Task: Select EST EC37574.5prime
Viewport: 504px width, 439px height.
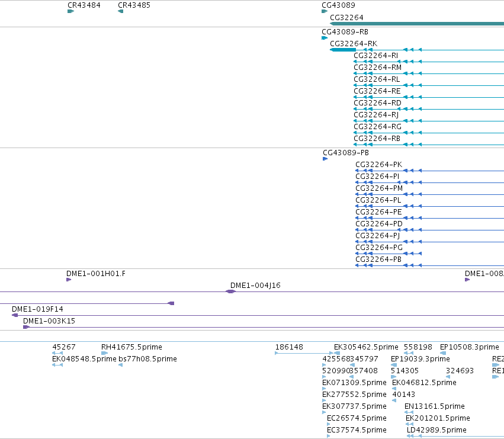Action: 357,431
